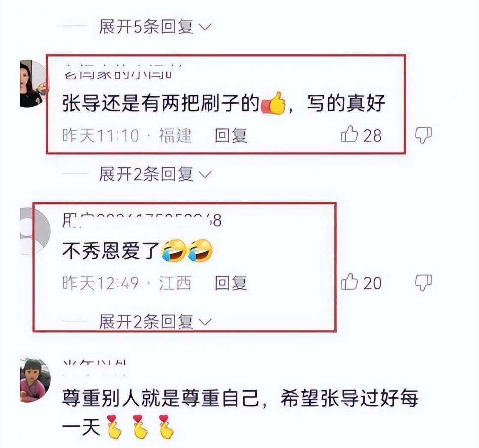Image resolution: width=479 pixels, height=448 pixels.
Task: Reply to the 昨天12:49 comment
Action: pos(231,283)
